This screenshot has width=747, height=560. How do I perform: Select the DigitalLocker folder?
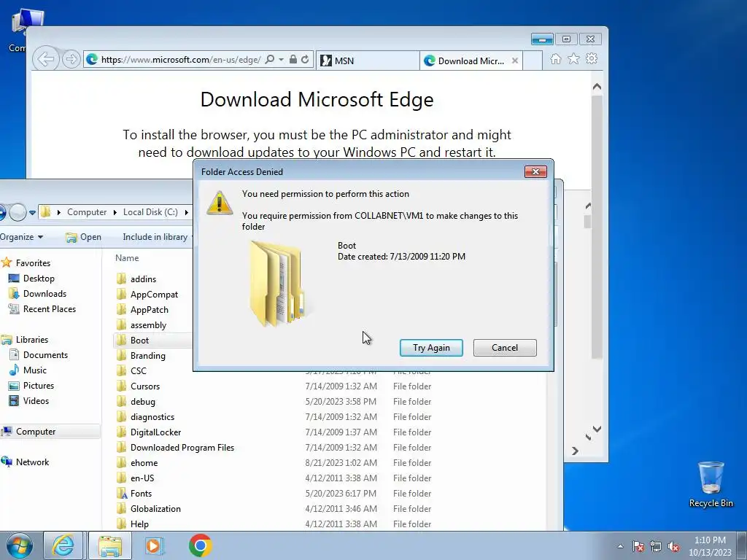[156, 432]
